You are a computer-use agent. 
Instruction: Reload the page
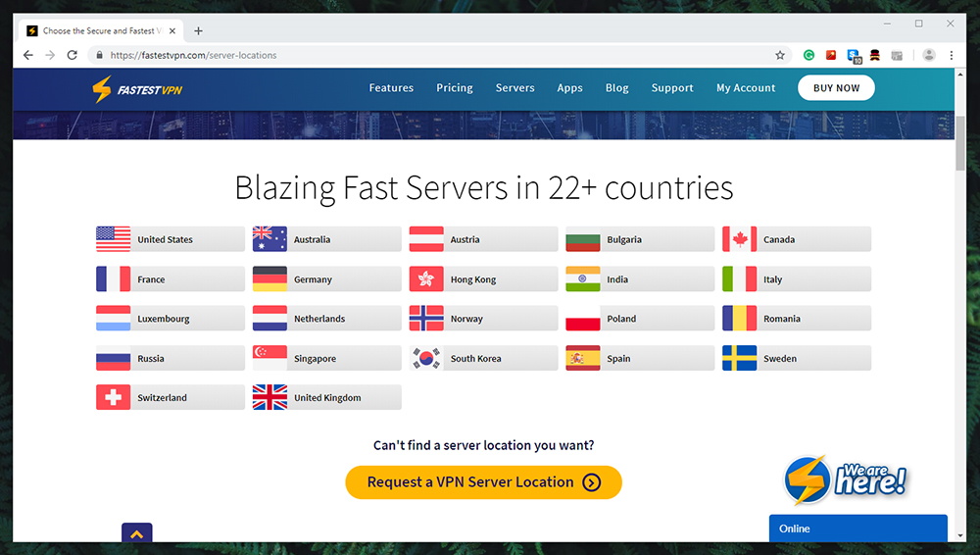72,55
